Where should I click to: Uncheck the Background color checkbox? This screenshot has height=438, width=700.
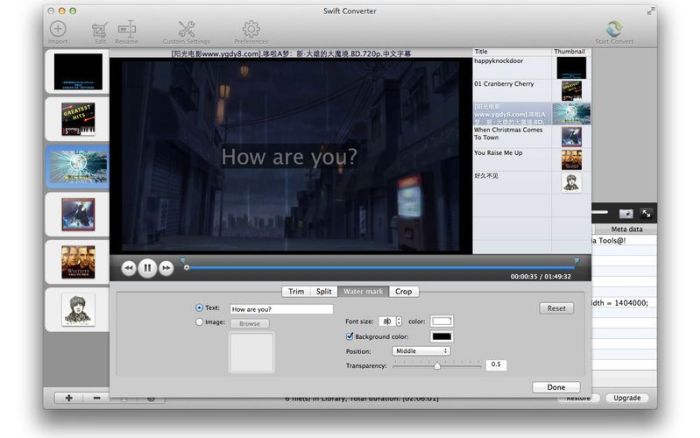point(348,337)
